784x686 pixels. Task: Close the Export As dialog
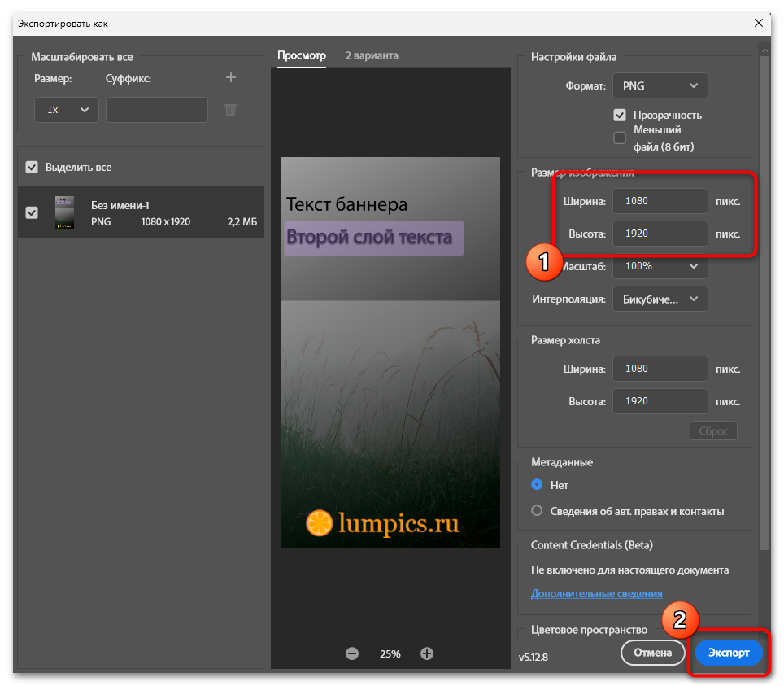(x=759, y=23)
